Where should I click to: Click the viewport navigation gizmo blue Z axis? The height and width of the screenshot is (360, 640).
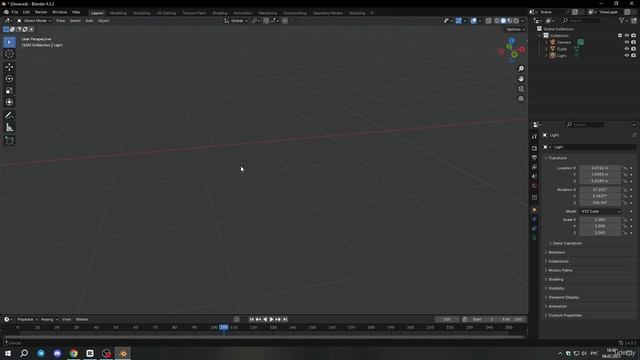pos(511,41)
